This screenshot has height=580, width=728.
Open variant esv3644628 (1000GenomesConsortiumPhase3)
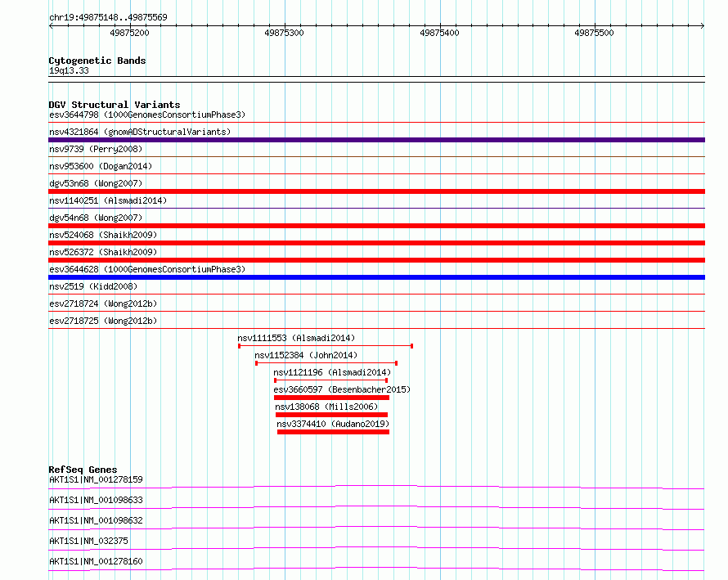[147, 269]
